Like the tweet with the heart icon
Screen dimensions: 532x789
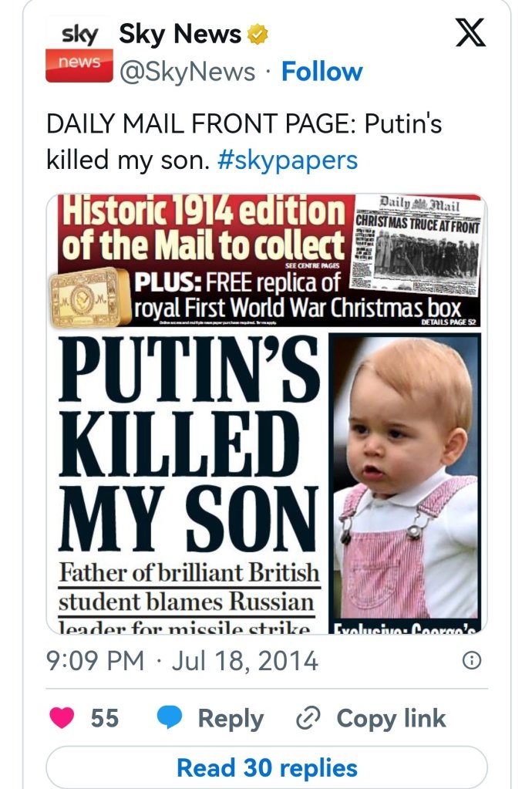[x=62, y=718]
